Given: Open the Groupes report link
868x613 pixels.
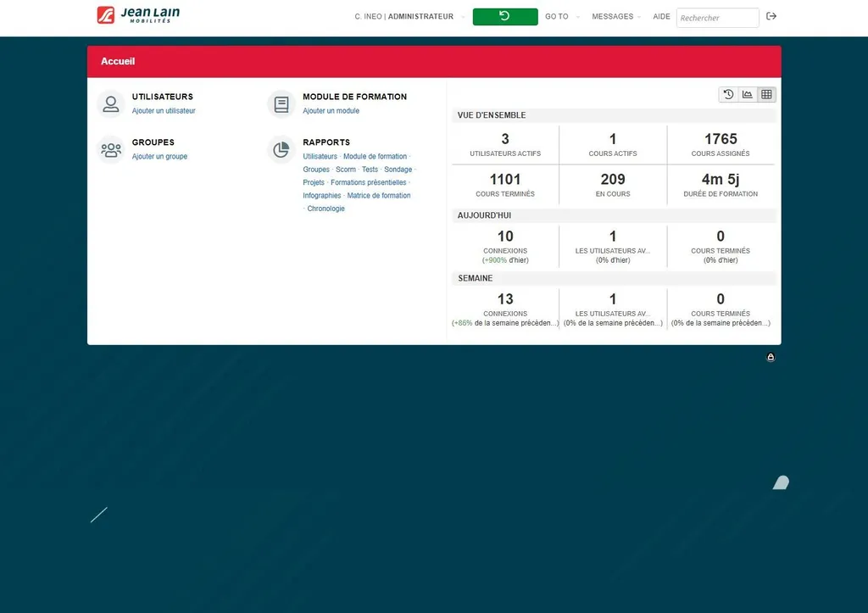Looking at the screenshot, I should [x=316, y=170].
